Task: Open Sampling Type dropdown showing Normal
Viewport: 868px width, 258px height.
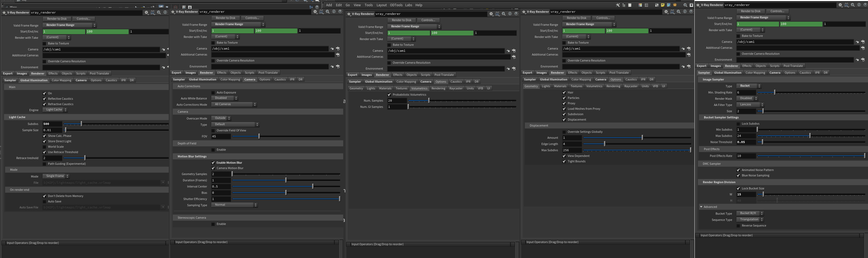Action: click(x=234, y=205)
